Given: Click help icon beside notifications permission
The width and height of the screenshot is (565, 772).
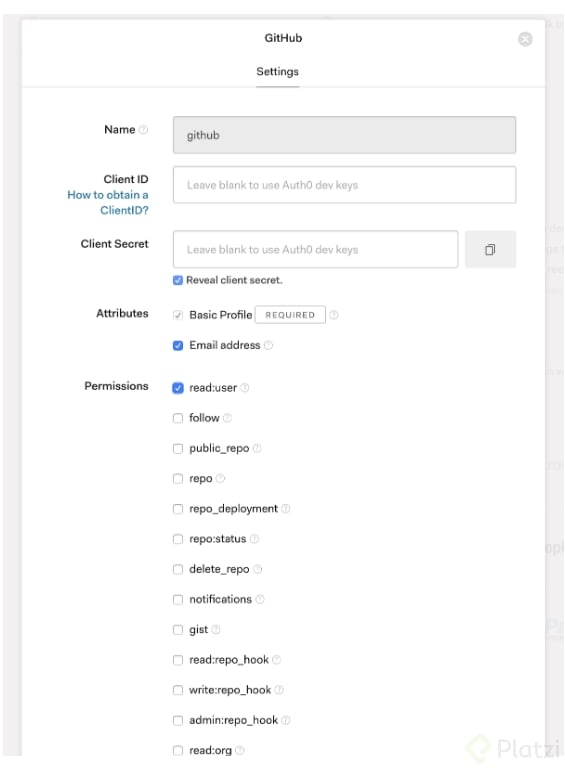Looking at the screenshot, I should [x=260, y=599].
